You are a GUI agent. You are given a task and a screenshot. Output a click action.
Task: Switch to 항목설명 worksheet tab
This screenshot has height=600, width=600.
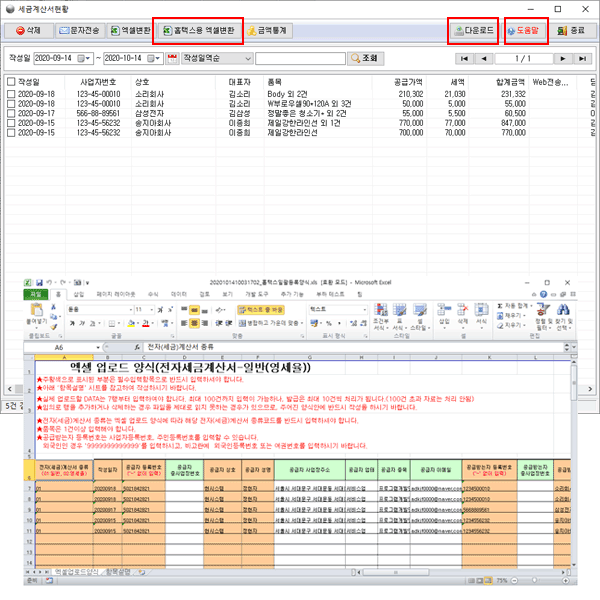pos(117,572)
